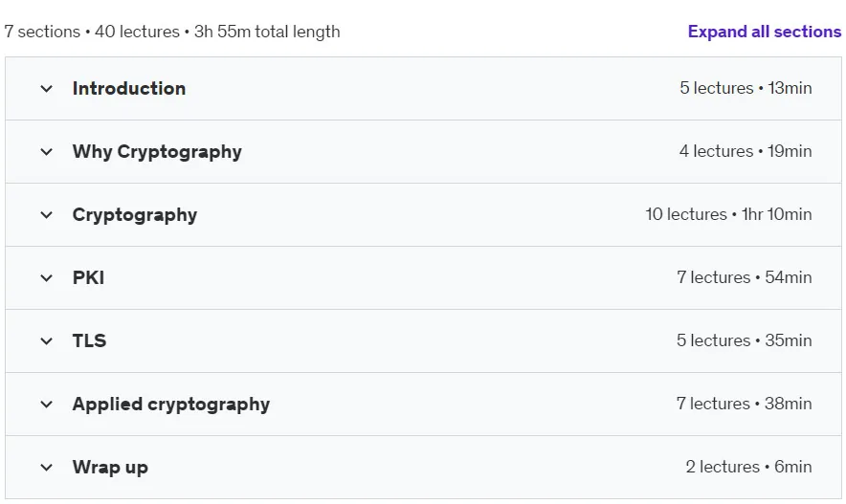This screenshot has height=504, width=846.
Task: Toggle the chevron beside Applied cryptography
Action: click(x=46, y=404)
